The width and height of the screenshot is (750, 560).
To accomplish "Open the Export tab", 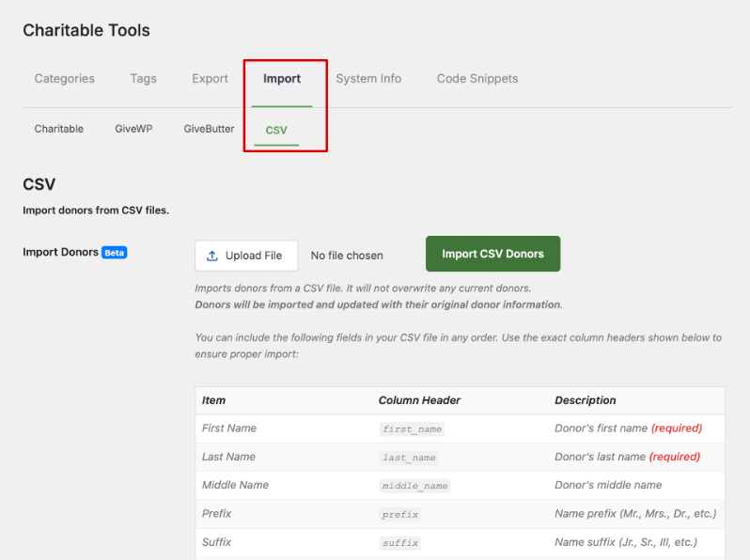I will coord(210,78).
